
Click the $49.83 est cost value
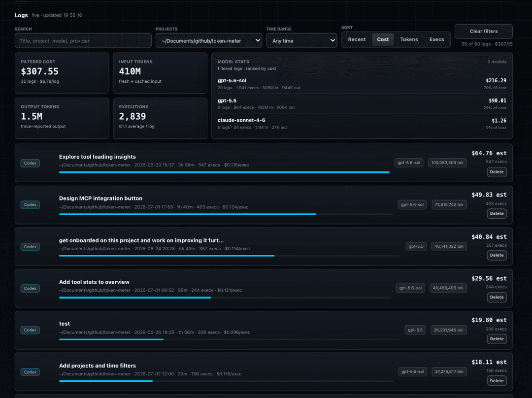pyautogui.click(x=489, y=195)
